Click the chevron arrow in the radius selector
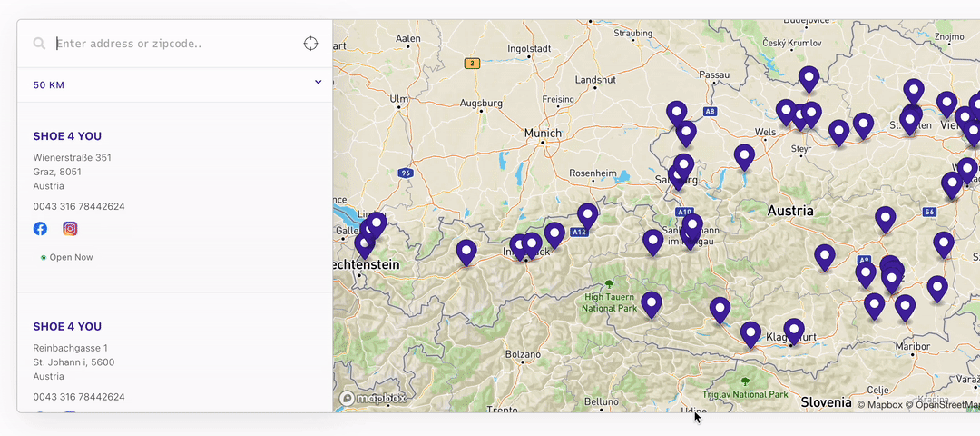The image size is (980, 436). click(318, 83)
